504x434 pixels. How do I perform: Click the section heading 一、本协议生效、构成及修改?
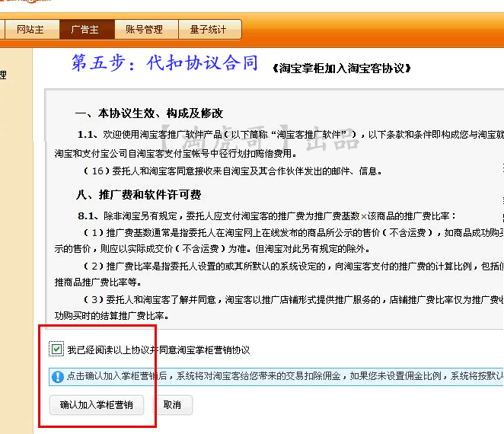[x=149, y=113]
